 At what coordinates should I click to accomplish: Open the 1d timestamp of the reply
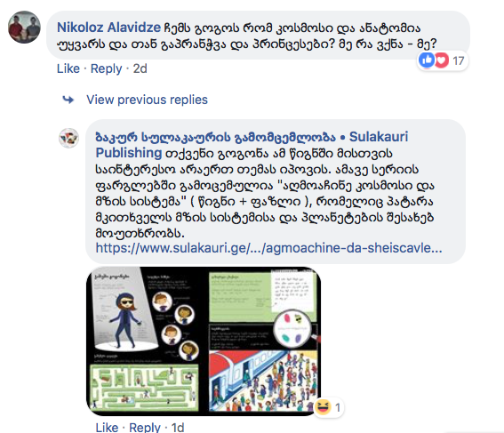pyautogui.click(x=178, y=427)
